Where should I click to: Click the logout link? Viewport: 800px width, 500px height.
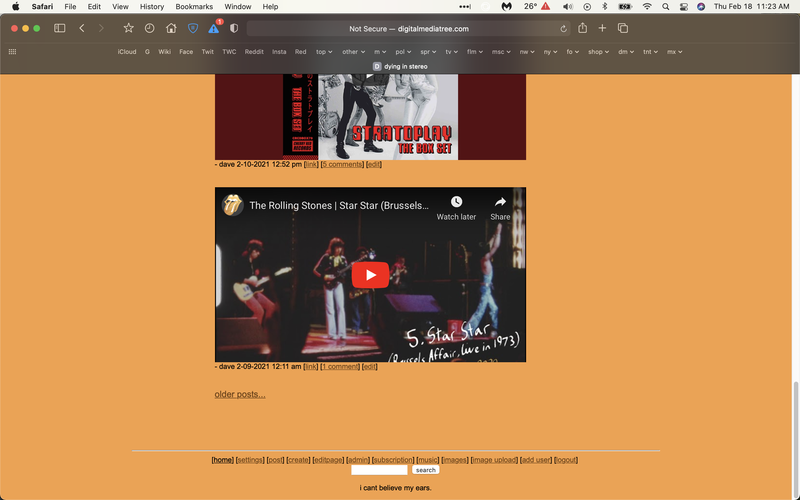pos(566,460)
